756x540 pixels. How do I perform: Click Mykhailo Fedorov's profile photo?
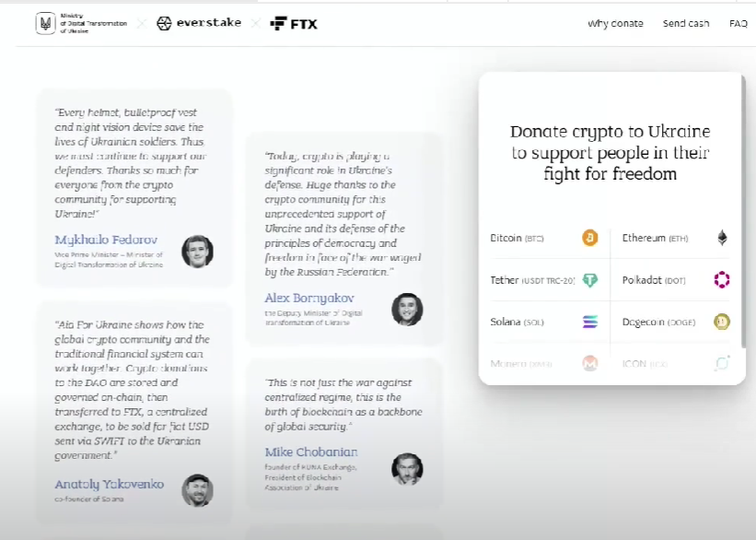coord(198,252)
